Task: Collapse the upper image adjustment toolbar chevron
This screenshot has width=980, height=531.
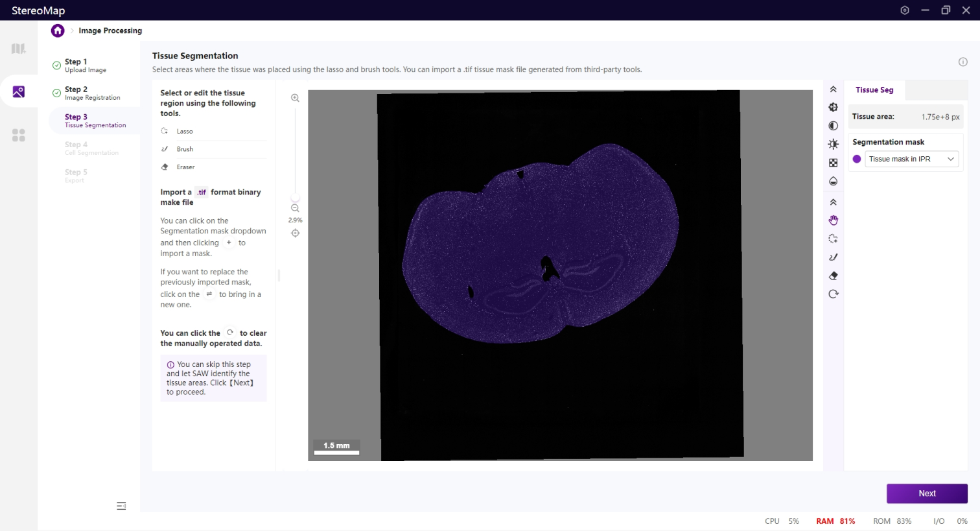Action: click(834, 89)
